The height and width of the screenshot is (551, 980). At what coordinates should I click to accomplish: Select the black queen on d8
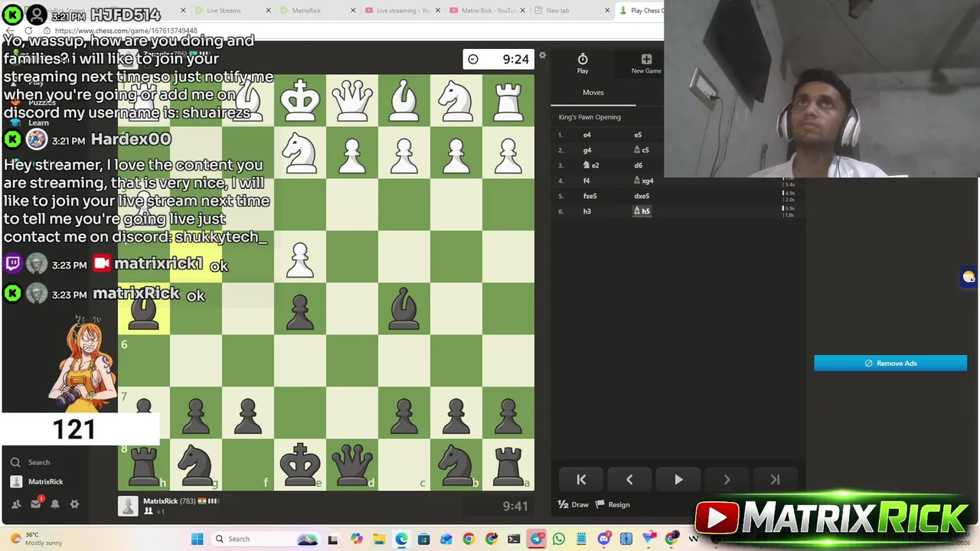click(x=352, y=465)
